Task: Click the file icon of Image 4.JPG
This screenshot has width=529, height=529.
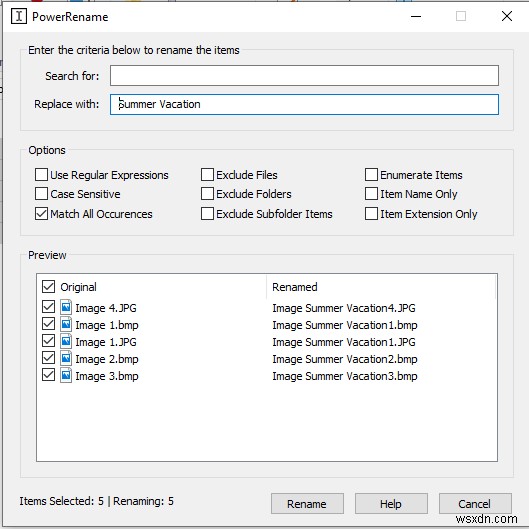Action: [x=66, y=307]
